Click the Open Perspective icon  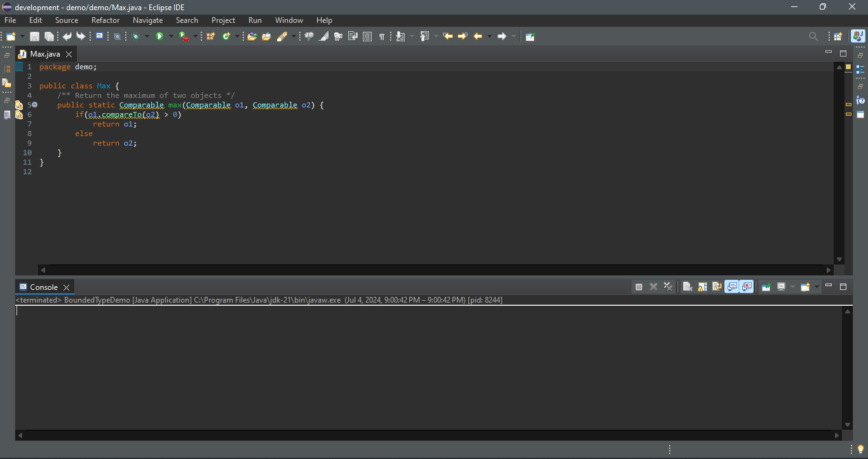[838, 36]
